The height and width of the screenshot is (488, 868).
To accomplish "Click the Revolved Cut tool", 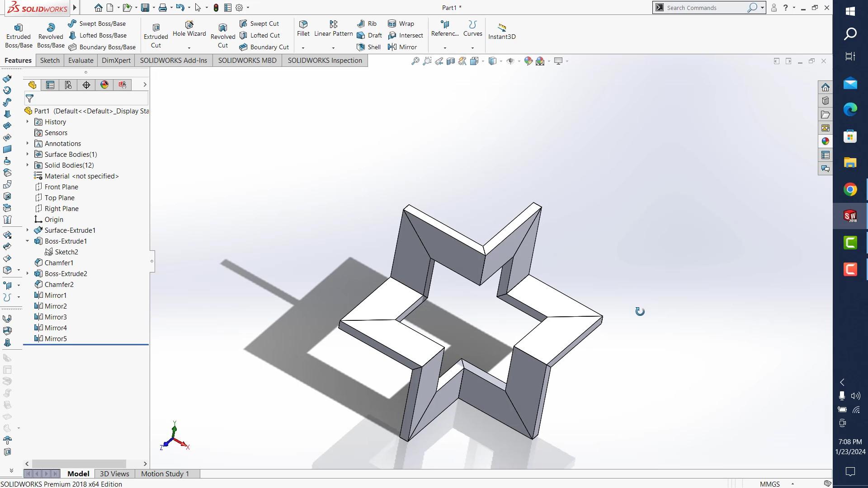I will tap(222, 35).
